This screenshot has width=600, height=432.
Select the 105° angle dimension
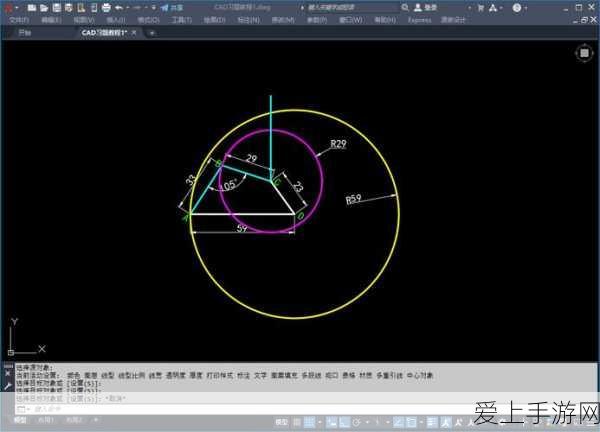[x=228, y=186]
